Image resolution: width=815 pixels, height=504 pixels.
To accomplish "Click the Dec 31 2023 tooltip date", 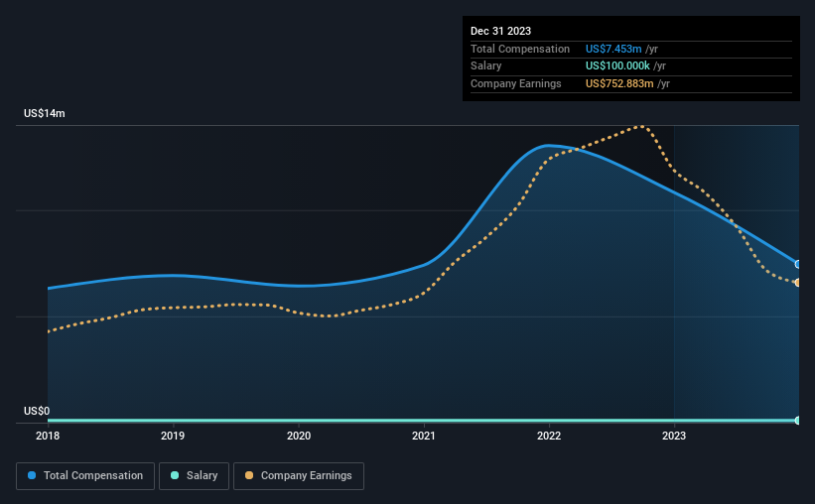I will tap(500, 31).
